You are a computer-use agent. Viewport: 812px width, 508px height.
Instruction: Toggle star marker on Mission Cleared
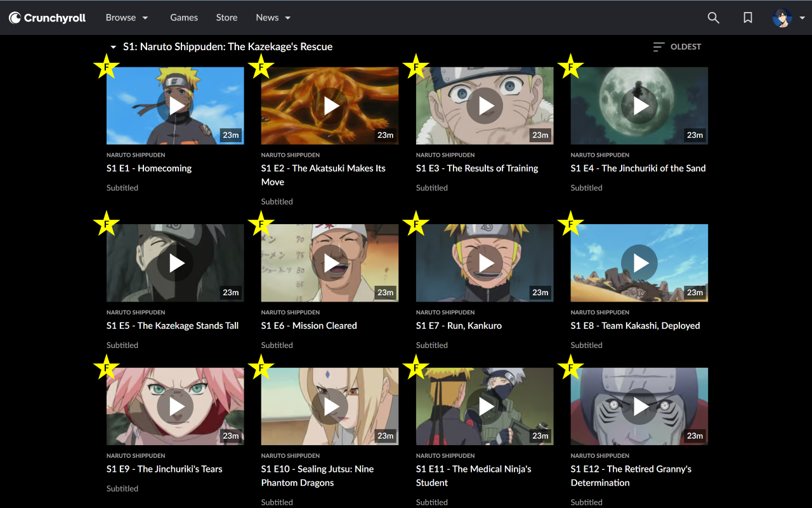(261, 224)
